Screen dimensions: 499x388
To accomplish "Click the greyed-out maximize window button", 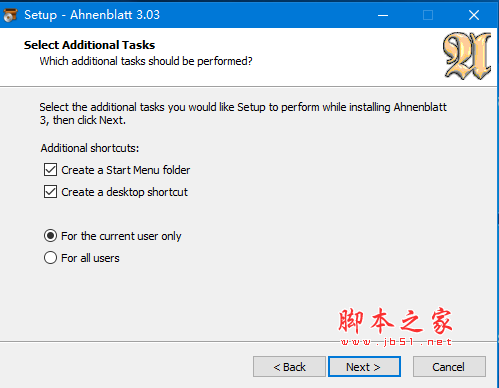I will tap(428, 15).
